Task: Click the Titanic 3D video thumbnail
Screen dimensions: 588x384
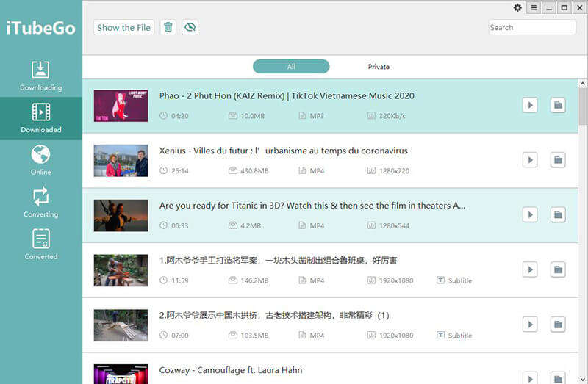Action: [121, 215]
